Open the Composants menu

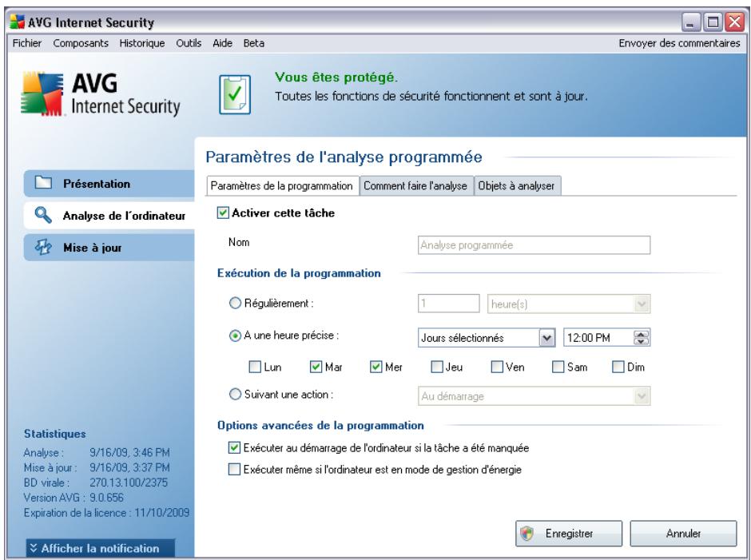pos(81,43)
